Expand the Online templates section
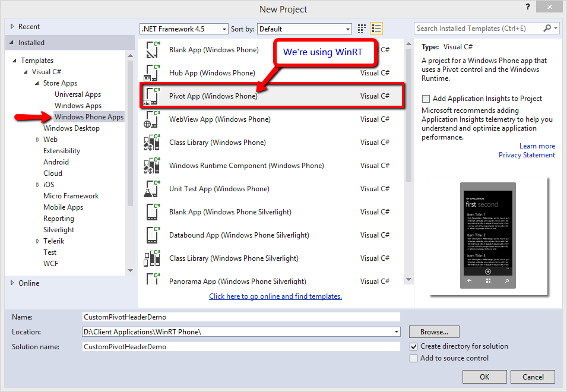The width and height of the screenshot is (567, 392). pos(12,283)
